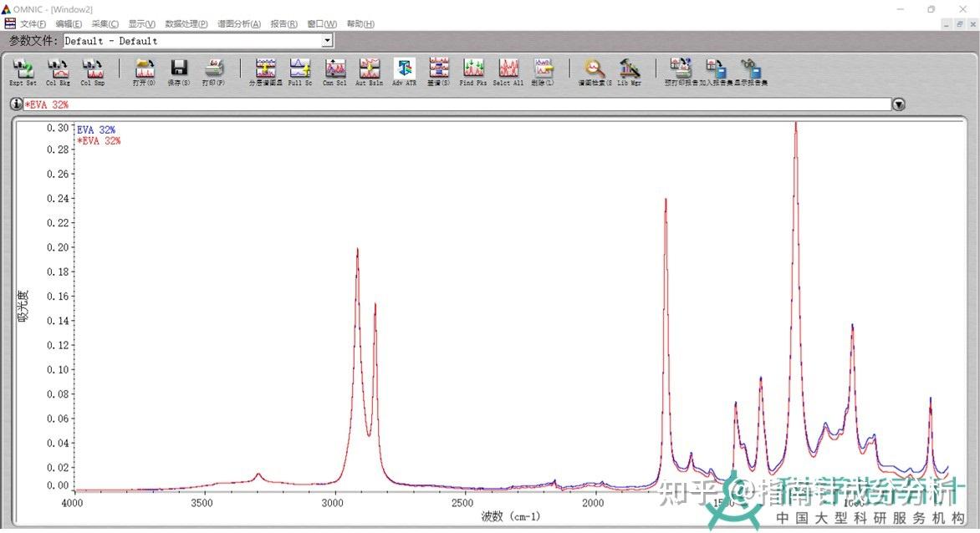The height and width of the screenshot is (533, 980).
Task: Open the Lib Mgr library manager
Action: click(x=630, y=73)
